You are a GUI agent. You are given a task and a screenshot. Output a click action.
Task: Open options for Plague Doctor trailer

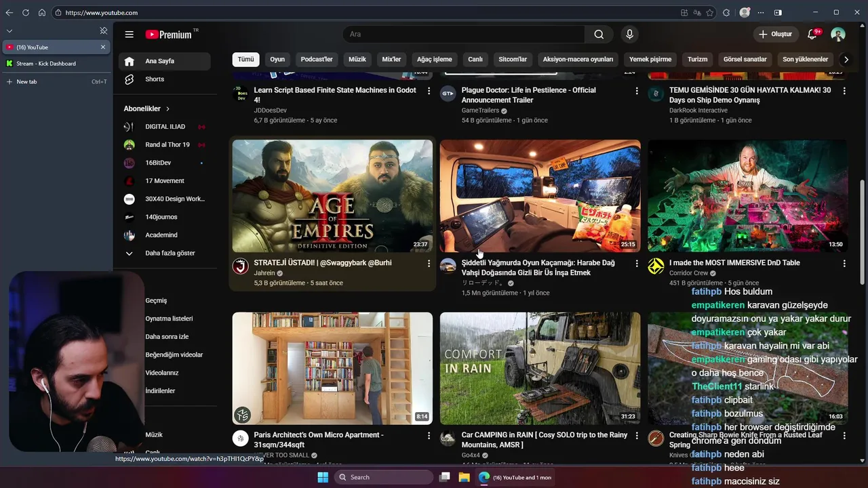click(x=636, y=91)
